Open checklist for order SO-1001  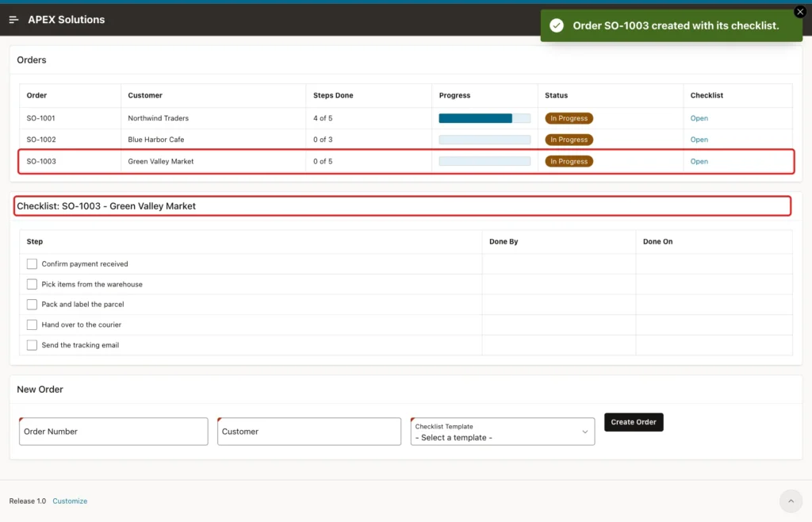point(699,118)
